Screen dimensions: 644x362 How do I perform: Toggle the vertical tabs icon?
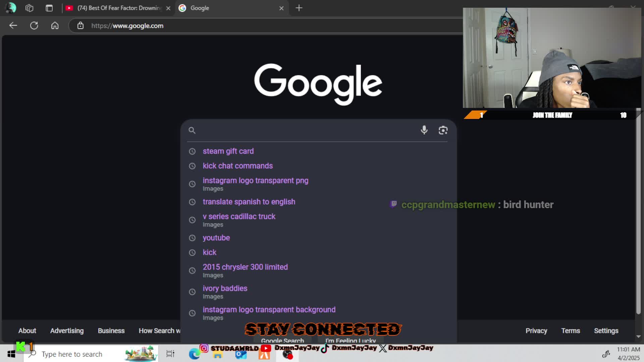click(x=49, y=8)
